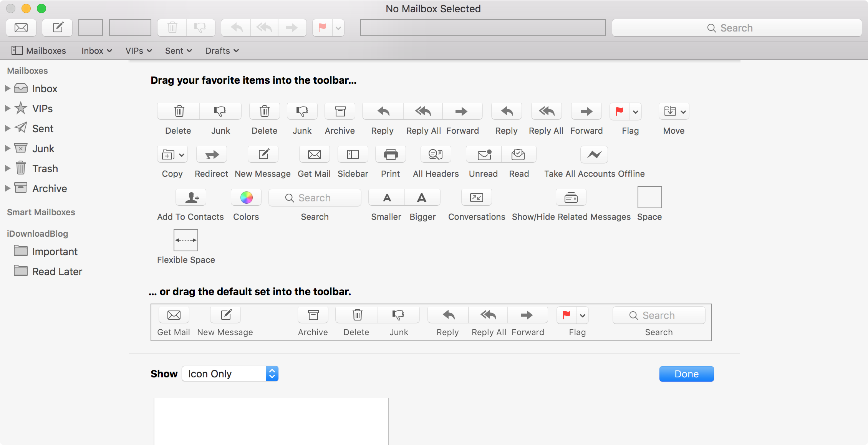
Task: Click Archive box icon in favorite items
Action: [340, 111]
